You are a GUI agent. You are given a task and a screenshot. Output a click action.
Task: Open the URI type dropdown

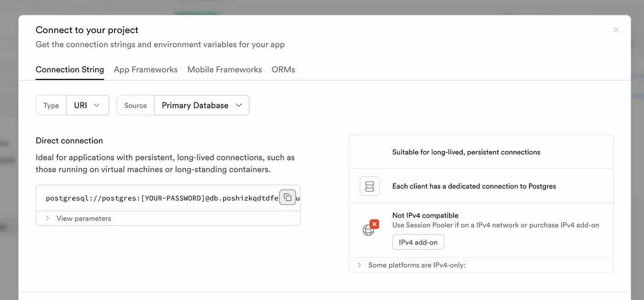pos(87,105)
